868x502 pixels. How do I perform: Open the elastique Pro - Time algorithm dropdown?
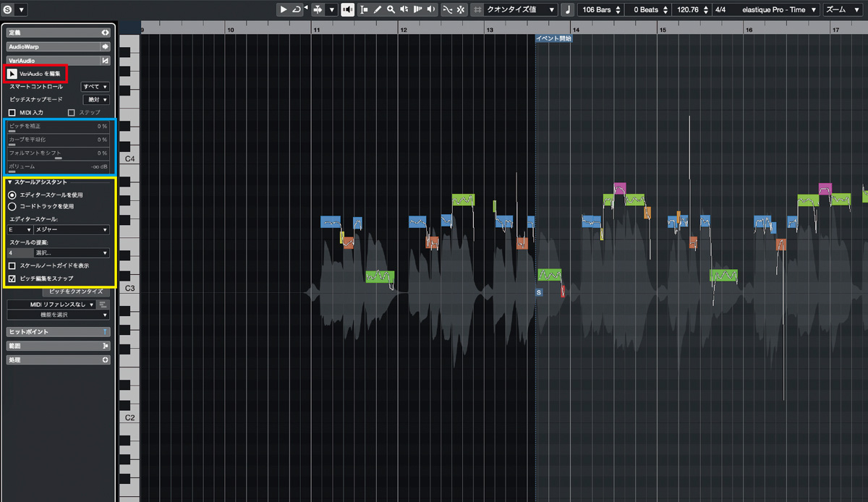click(778, 9)
